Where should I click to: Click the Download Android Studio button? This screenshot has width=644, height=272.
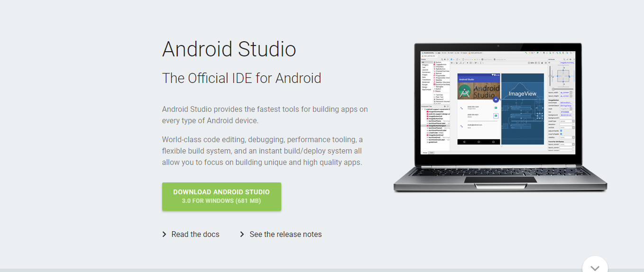[x=221, y=197]
